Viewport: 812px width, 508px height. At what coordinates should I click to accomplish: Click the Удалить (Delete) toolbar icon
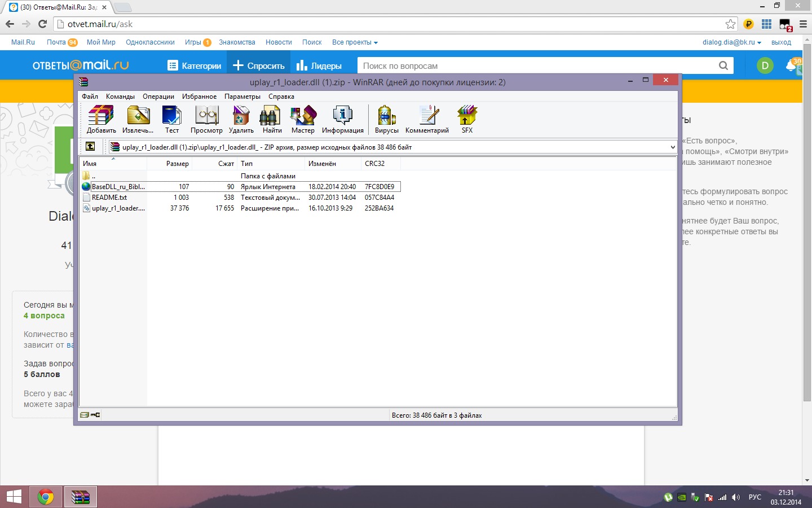[241, 119]
